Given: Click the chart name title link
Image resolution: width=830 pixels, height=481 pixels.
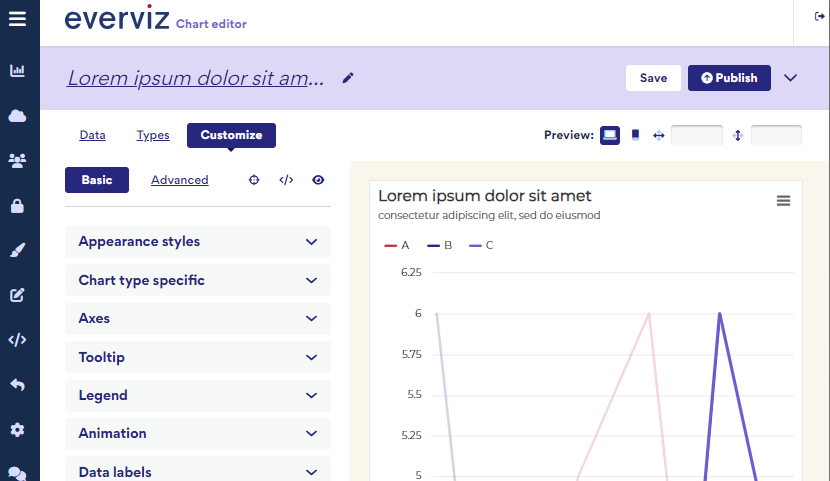Looking at the screenshot, I should tap(195, 78).
